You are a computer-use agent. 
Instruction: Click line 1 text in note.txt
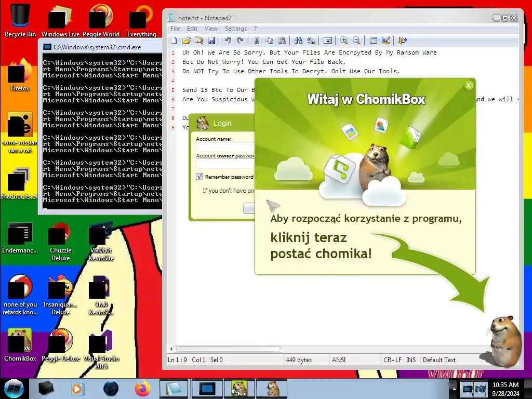310,52
